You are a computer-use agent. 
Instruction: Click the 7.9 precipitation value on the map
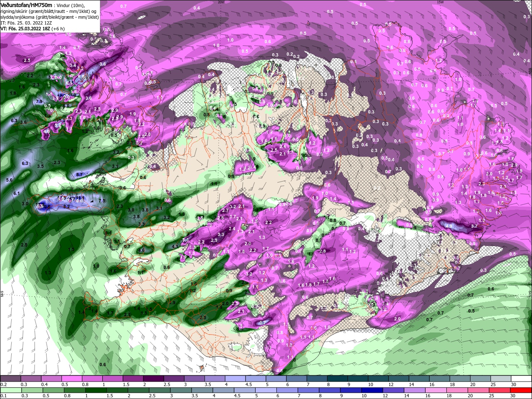point(39,101)
